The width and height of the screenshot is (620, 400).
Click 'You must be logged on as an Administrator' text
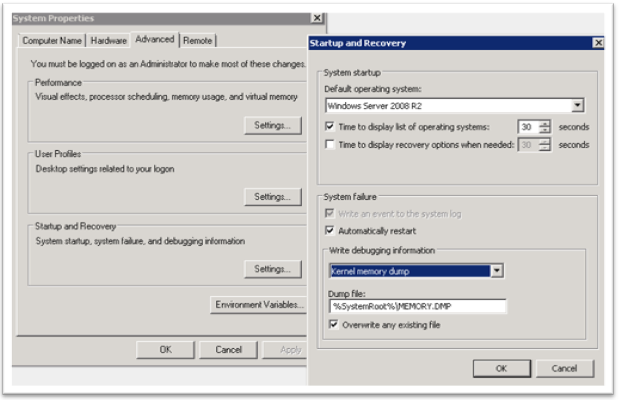click(x=168, y=64)
